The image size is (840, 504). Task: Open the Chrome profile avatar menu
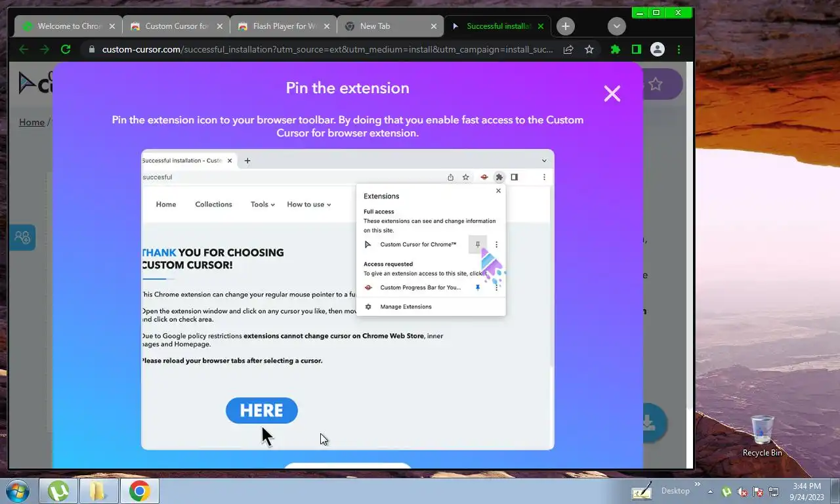point(657,49)
